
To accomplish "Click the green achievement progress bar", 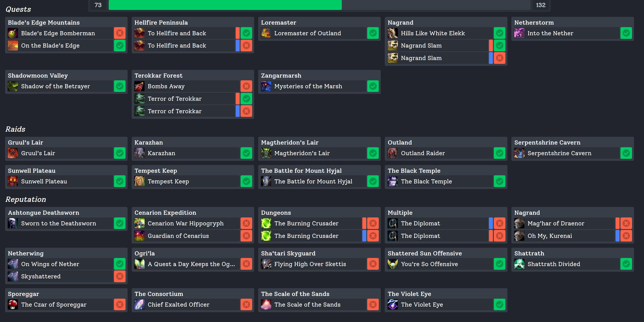I will click(225, 5).
